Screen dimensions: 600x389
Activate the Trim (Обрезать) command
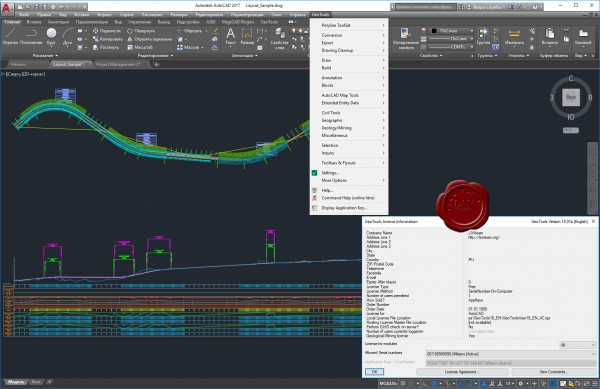(189, 31)
